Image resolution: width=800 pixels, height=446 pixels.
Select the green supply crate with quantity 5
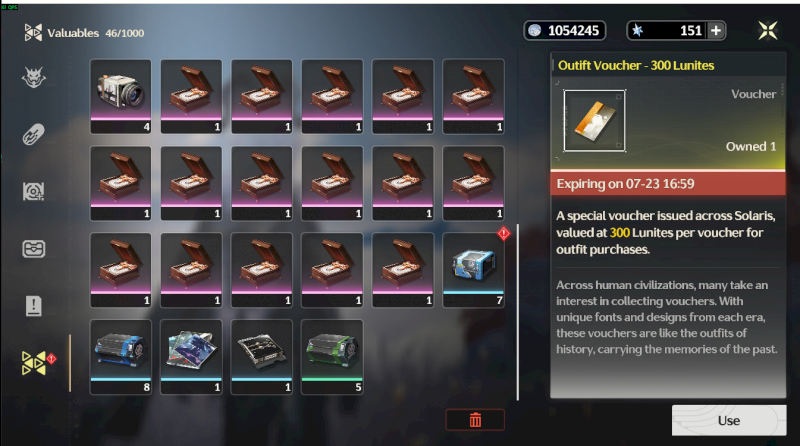332,357
